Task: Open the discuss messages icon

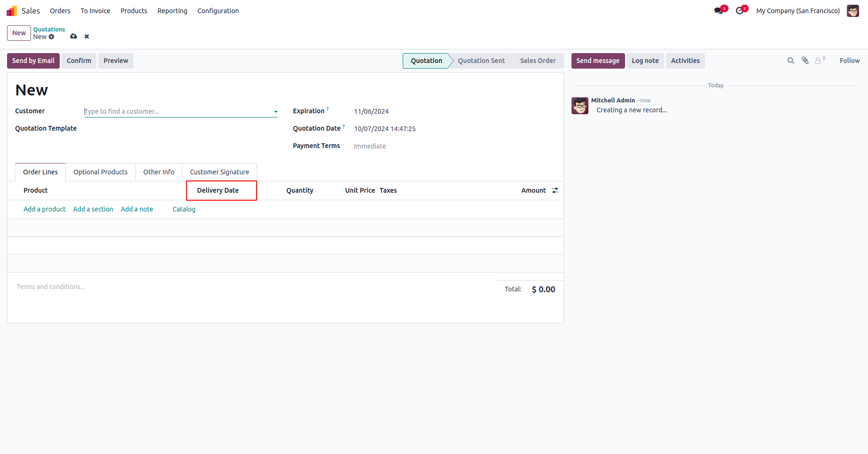Action: [719, 11]
